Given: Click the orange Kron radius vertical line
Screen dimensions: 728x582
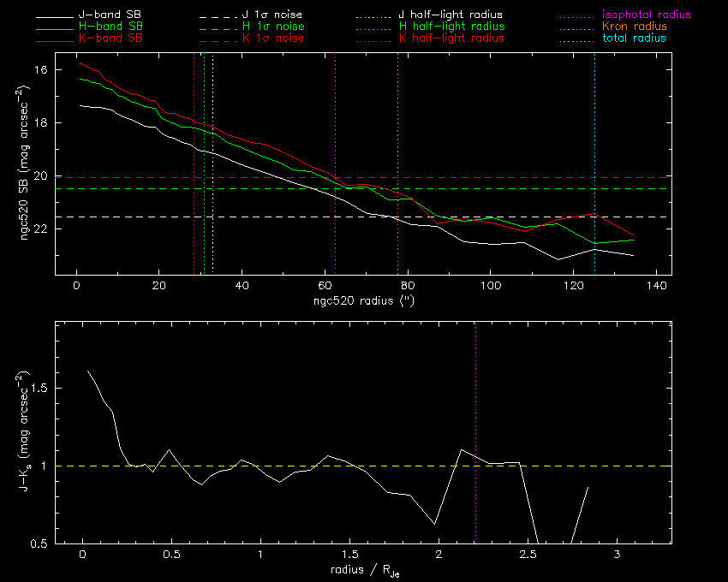Looking at the screenshot, I should [397, 128].
